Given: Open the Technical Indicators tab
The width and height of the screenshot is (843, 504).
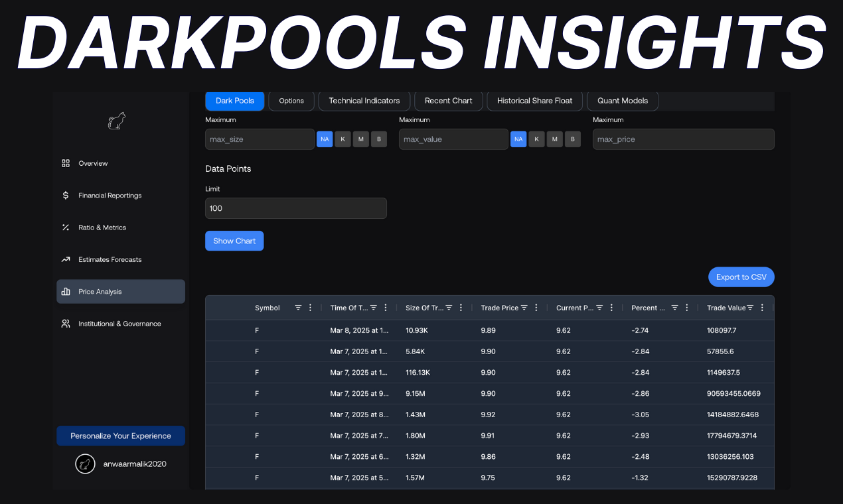Looking at the screenshot, I should (x=364, y=101).
